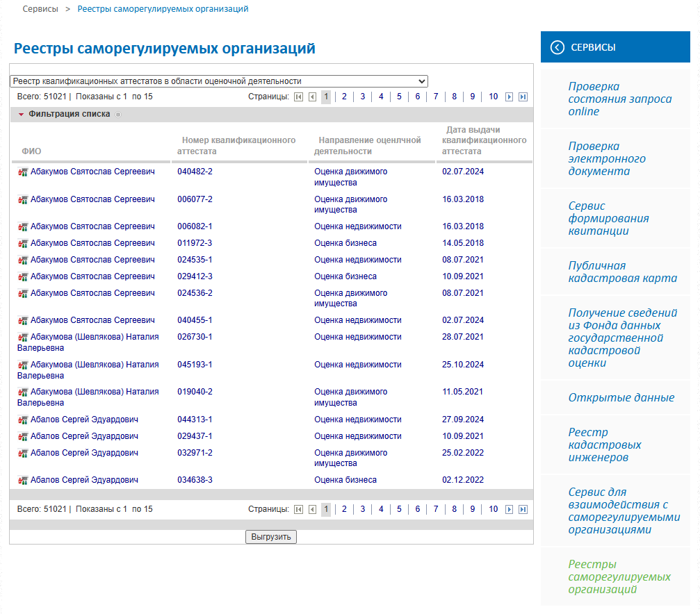Click date 25.10.2024
This screenshot has height=614, width=700.
click(x=463, y=365)
